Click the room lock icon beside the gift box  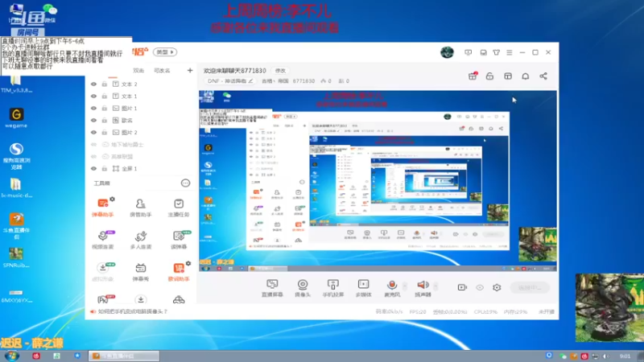[489, 76]
